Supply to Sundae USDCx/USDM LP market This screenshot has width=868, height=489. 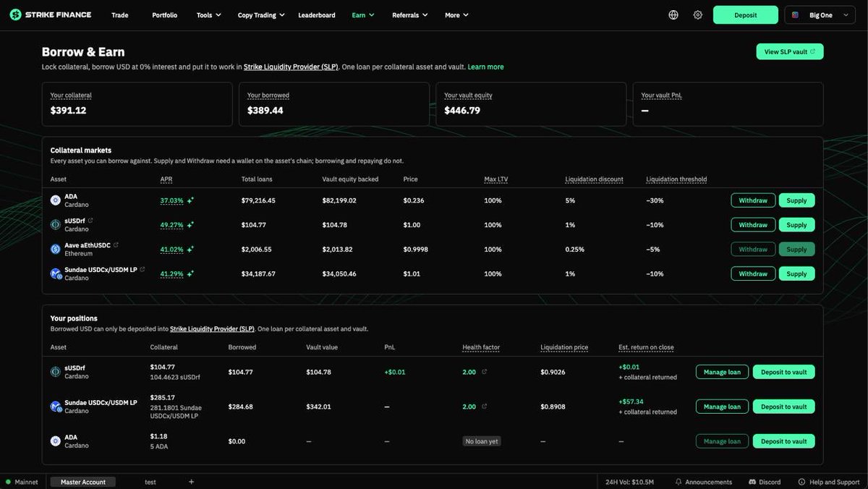(x=796, y=273)
